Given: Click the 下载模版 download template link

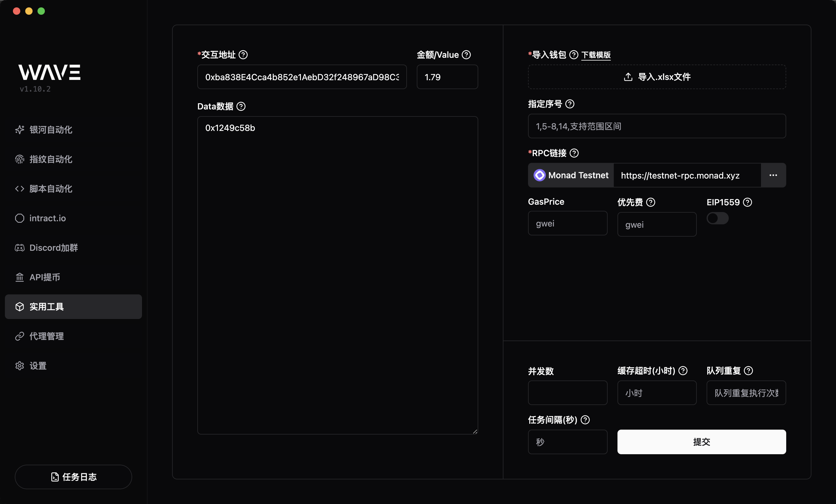Looking at the screenshot, I should (596, 55).
